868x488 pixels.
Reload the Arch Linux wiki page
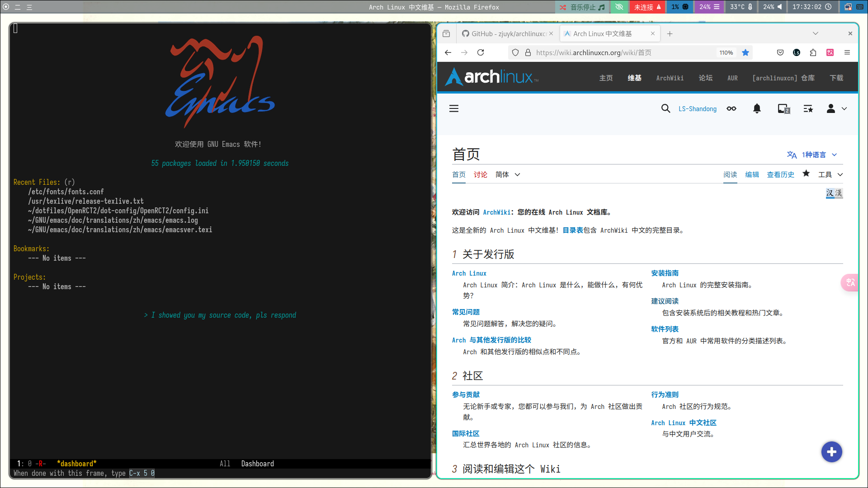point(481,52)
